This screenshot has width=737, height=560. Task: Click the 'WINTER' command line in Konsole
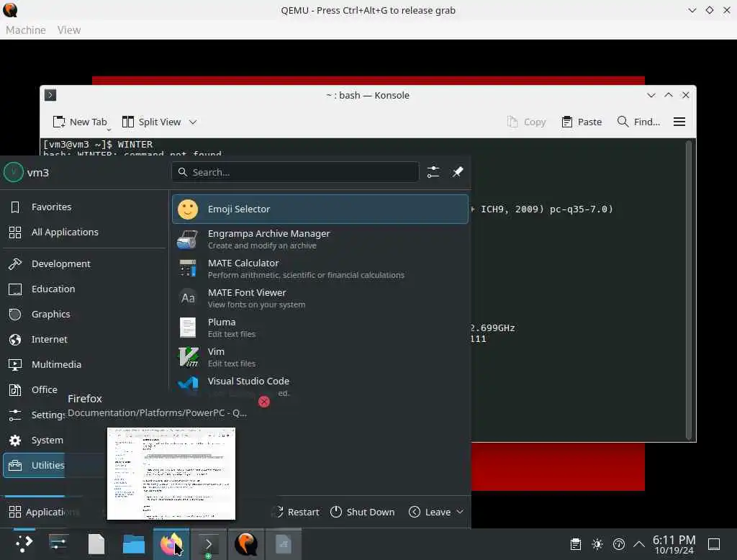(98, 145)
